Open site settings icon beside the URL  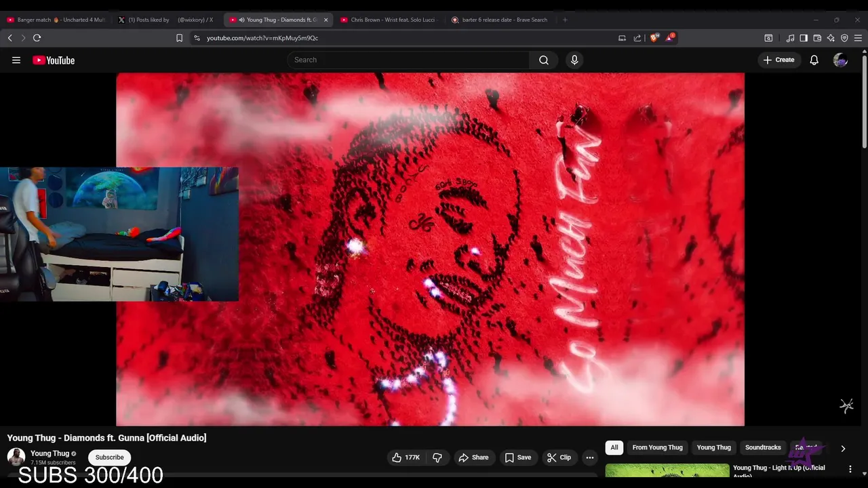point(197,38)
